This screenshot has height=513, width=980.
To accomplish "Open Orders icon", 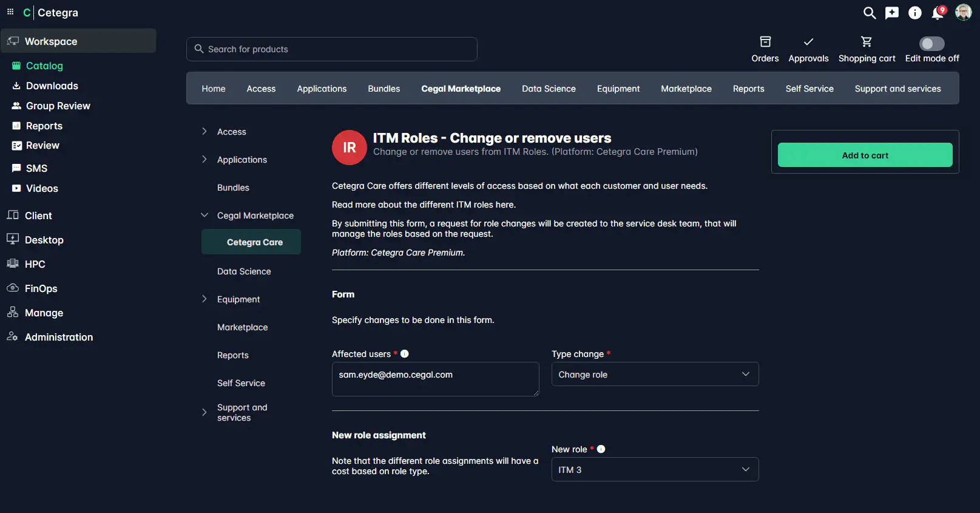I will [765, 42].
